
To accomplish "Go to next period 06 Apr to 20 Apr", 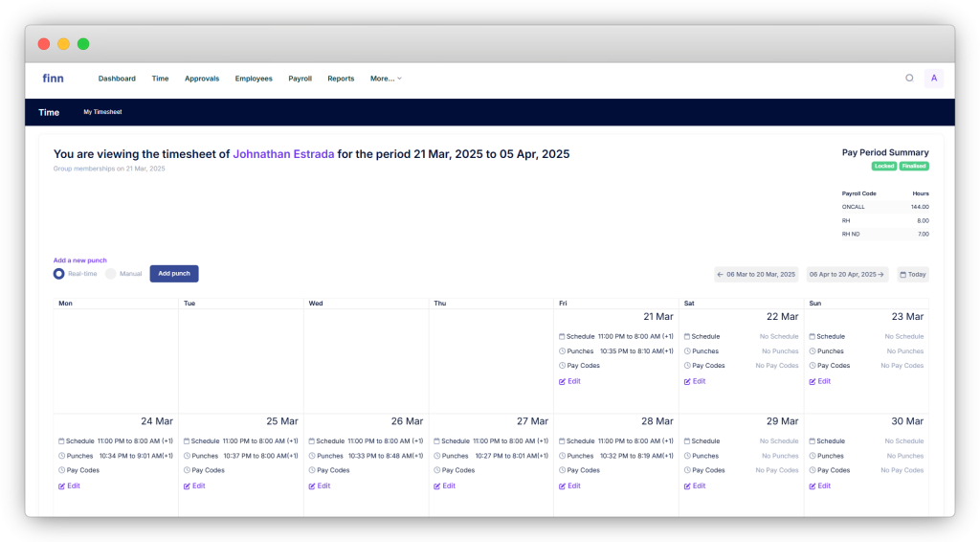I will coord(847,275).
